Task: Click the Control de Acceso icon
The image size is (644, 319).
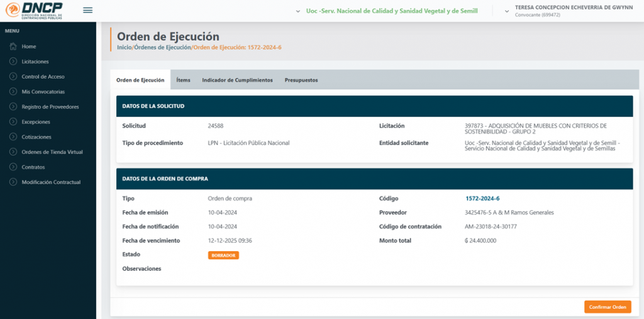Action: click(13, 77)
